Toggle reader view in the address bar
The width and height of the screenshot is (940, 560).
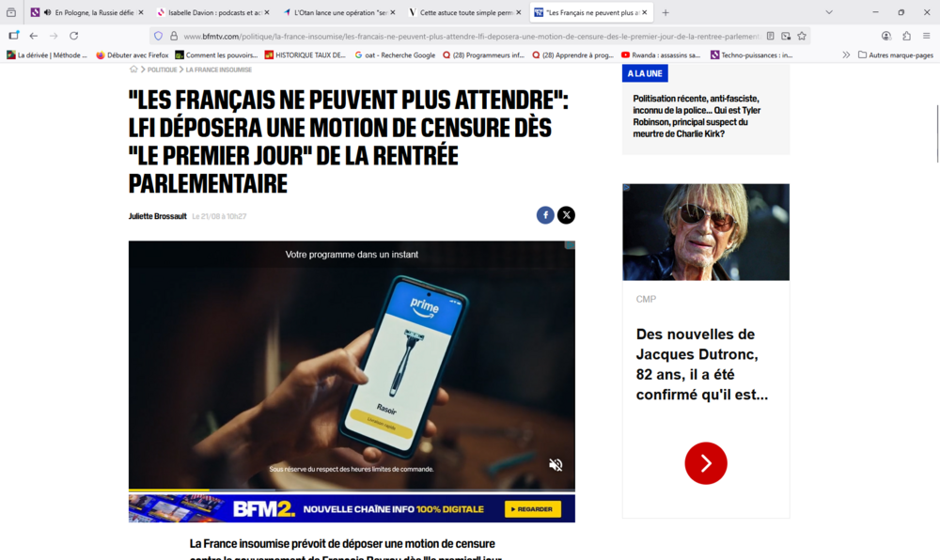(771, 36)
